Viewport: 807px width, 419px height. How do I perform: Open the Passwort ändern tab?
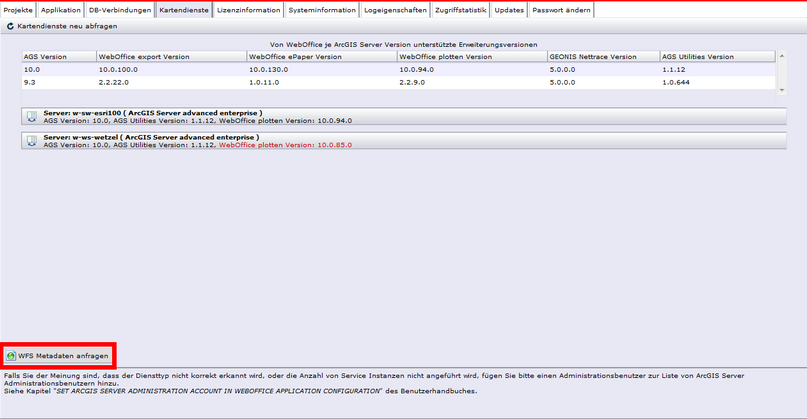(x=562, y=10)
